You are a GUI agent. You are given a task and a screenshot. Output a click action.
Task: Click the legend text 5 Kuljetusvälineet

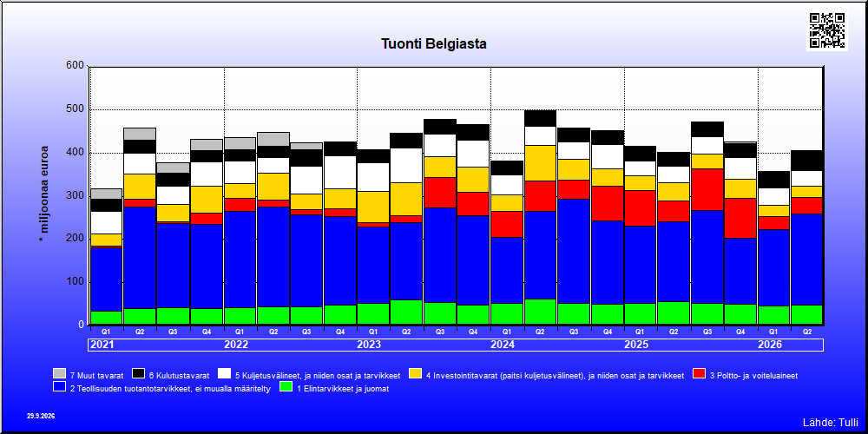click(x=317, y=375)
